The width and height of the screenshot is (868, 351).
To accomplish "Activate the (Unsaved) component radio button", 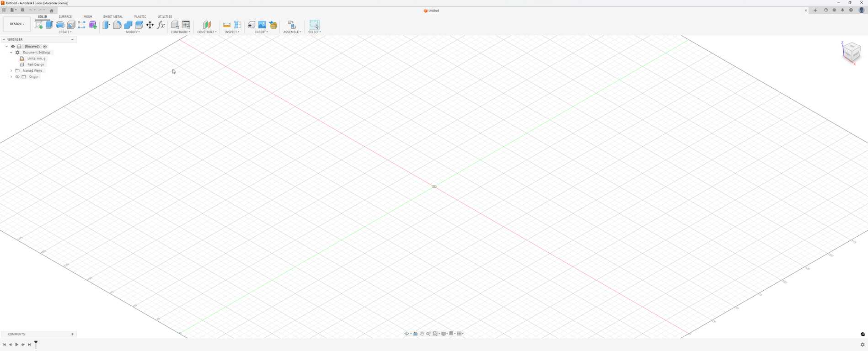I will (x=45, y=47).
